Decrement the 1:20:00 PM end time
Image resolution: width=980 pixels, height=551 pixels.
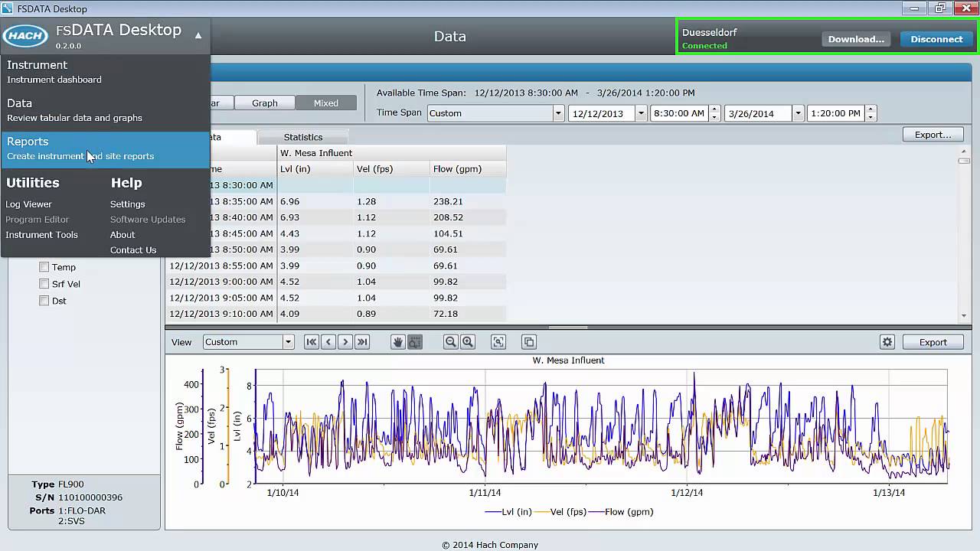tap(871, 117)
